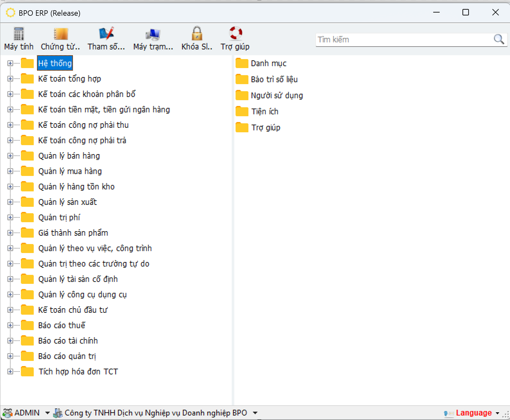Click the Máy trạm workstation icon
The image size is (510, 420).
click(153, 34)
